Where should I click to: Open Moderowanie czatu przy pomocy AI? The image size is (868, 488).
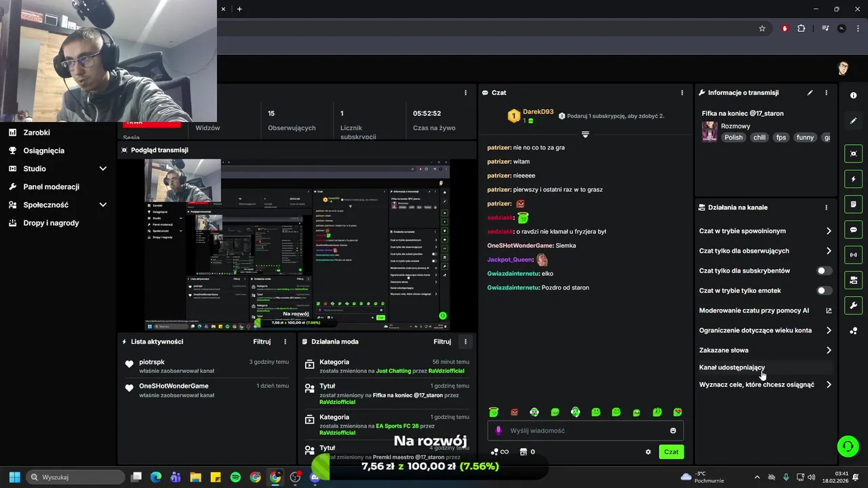pos(766,310)
